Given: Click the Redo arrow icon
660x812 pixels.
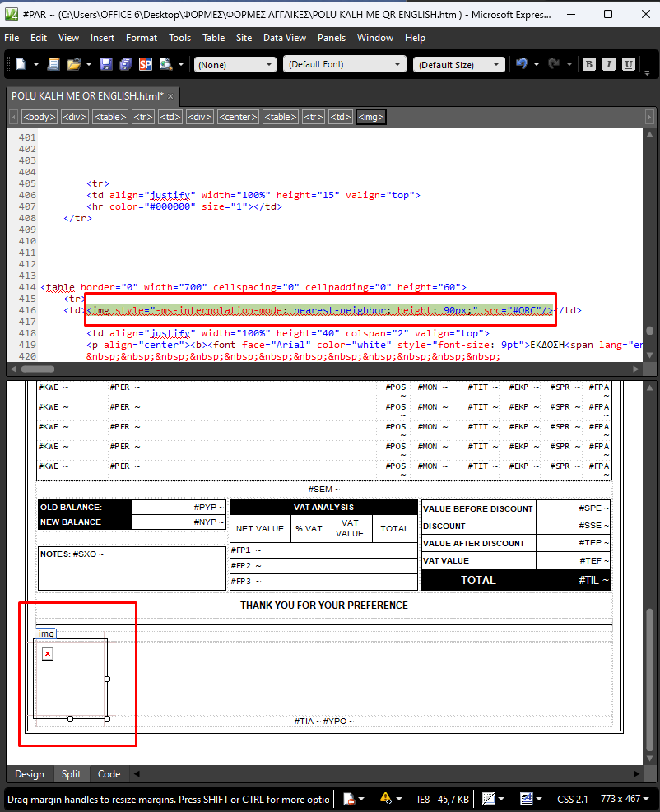Looking at the screenshot, I should (x=555, y=63).
